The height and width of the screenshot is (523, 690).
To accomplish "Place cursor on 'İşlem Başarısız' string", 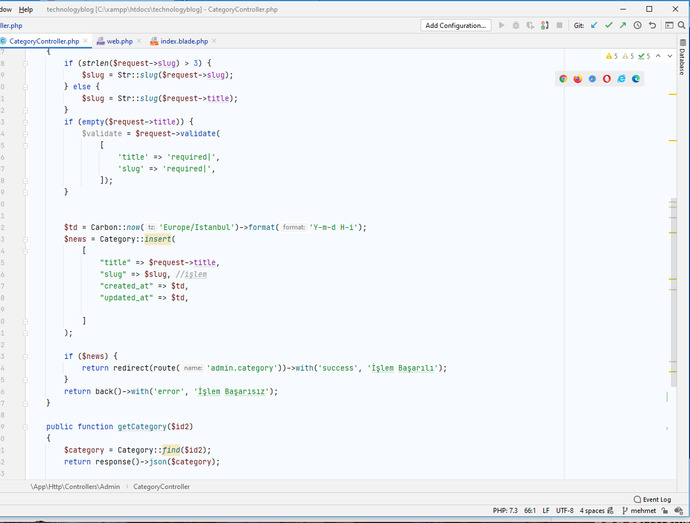I will (231, 391).
